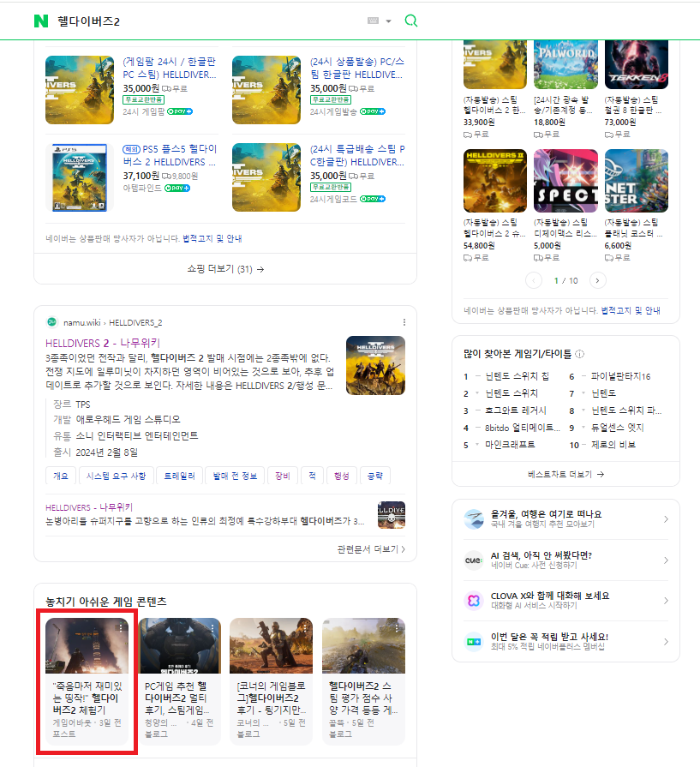Click 관련문서 더보기 expander
The width and height of the screenshot is (700, 767).
tap(371, 548)
